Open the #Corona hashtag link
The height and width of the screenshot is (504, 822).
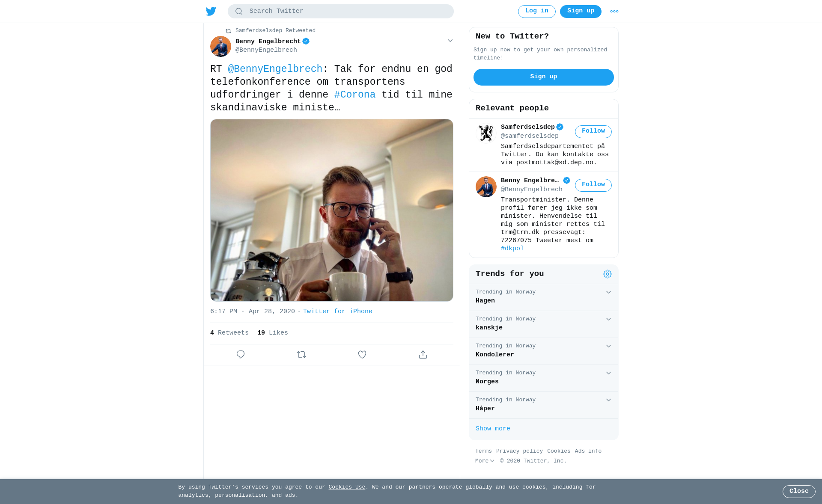click(x=355, y=95)
